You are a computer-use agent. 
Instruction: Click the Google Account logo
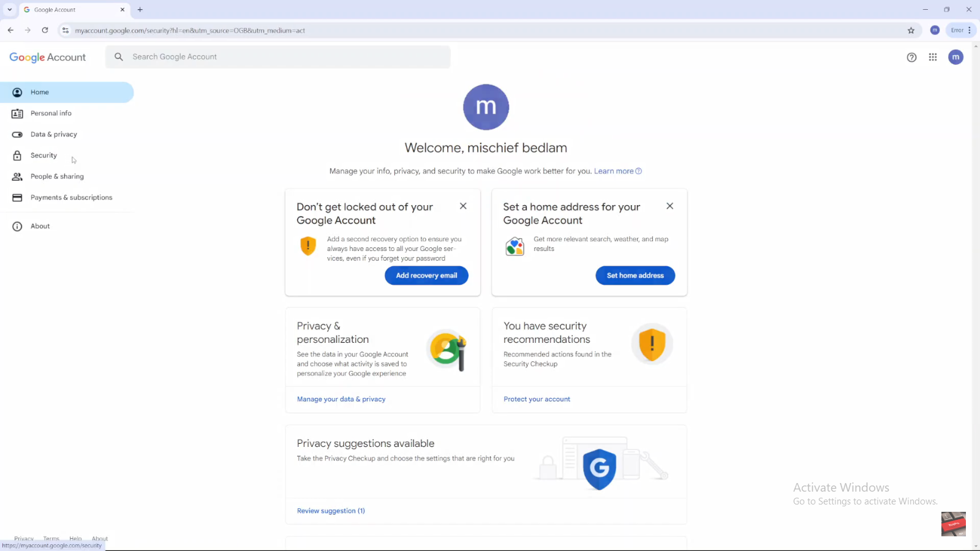(48, 57)
